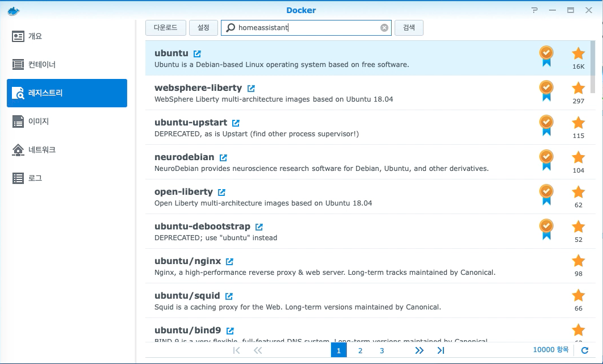Click the 10000 항목 item count
This screenshot has width=603, height=364.
pos(551,350)
